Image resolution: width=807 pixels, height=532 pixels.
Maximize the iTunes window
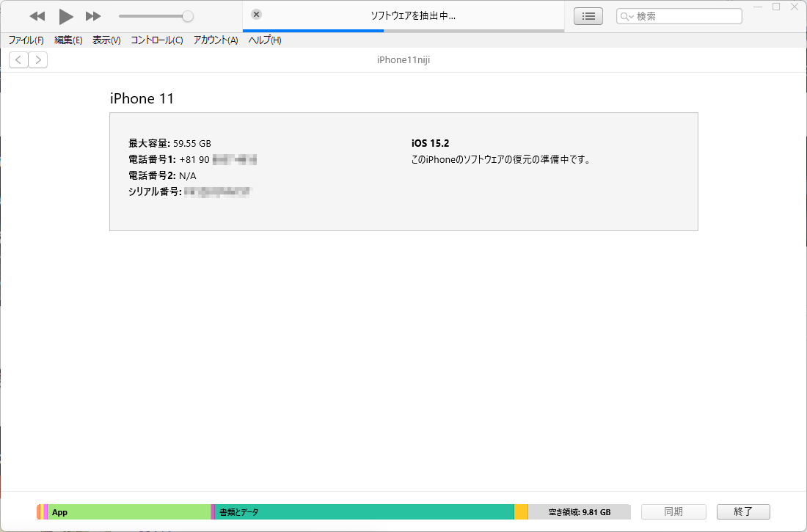point(776,7)
